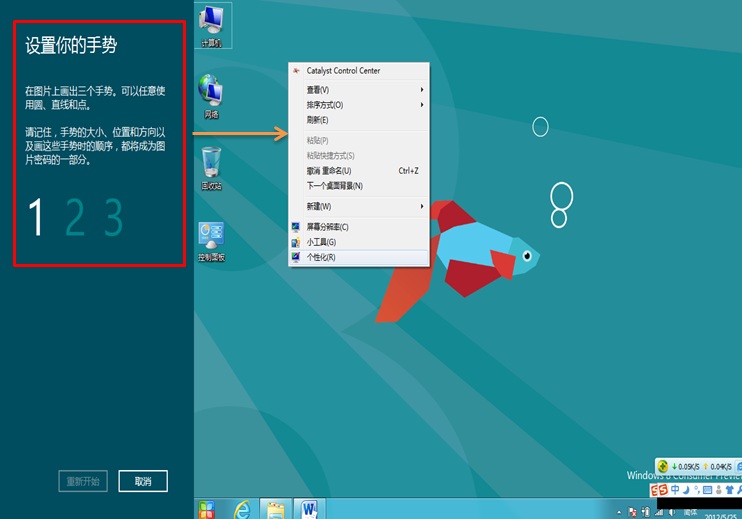Launch Internet Explorer from the taskbar
The image size is (742, 519).
click(x=242, y=510)
